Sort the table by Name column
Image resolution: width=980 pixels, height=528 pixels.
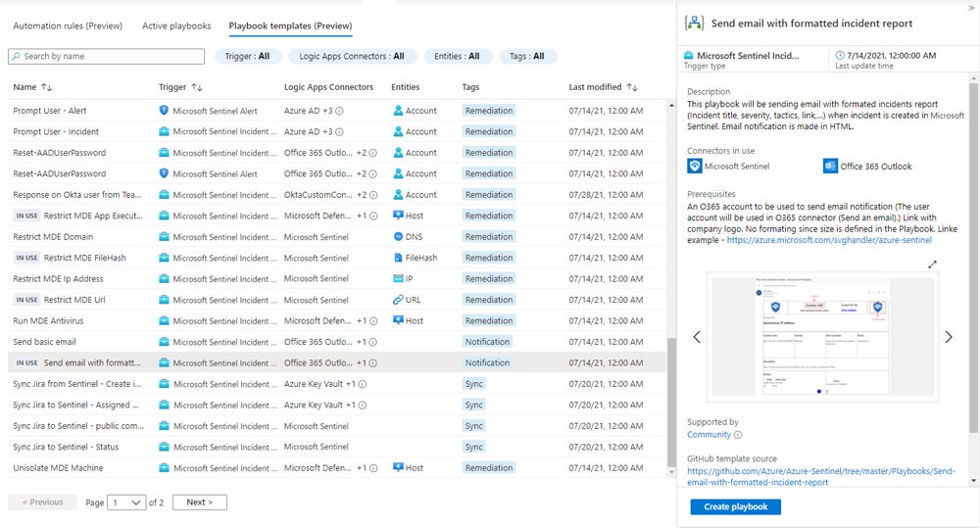pyautogui.click(x=46, y=87)
